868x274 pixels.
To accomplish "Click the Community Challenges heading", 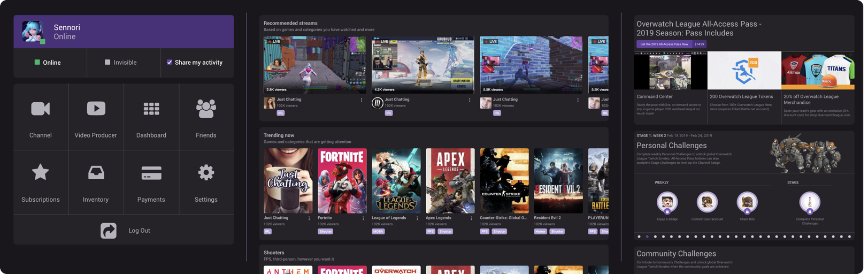I will 676,254.
